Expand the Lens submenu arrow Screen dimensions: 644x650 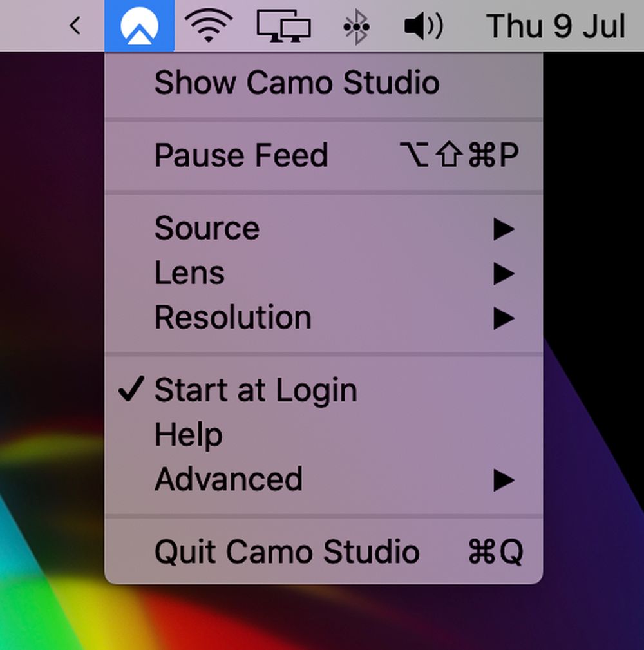504,274
